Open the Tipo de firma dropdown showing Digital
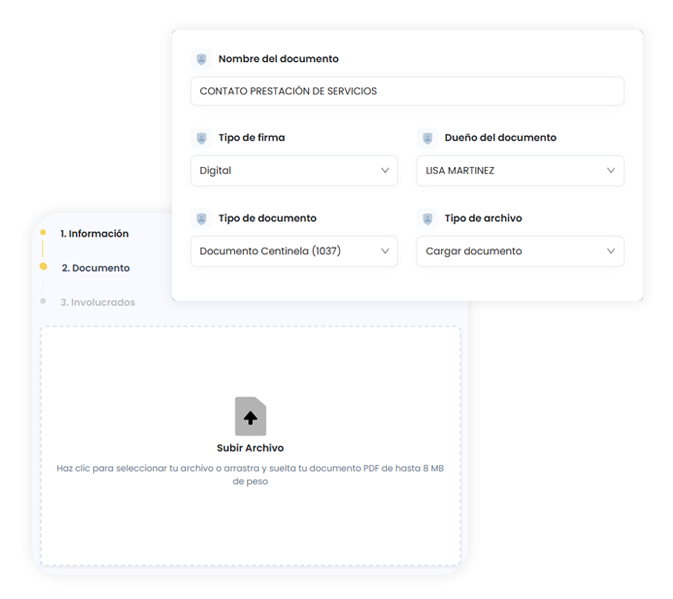This screenshot has height=599, width=673. point(293,171)
